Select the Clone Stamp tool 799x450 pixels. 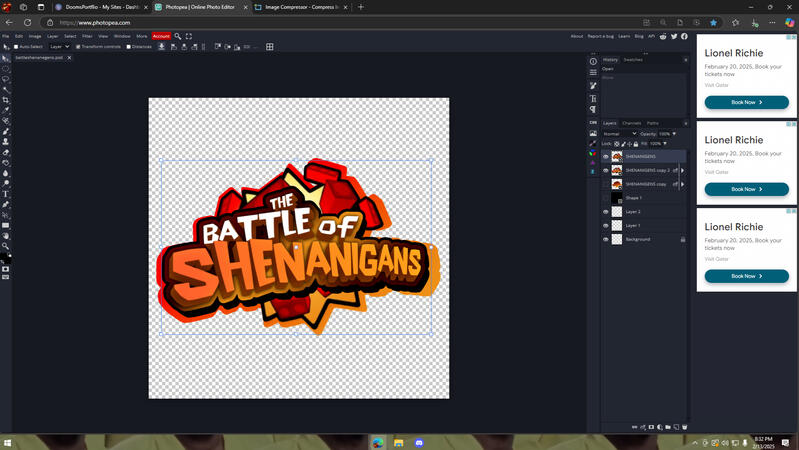pyautogui.click(x=6, y=142)
